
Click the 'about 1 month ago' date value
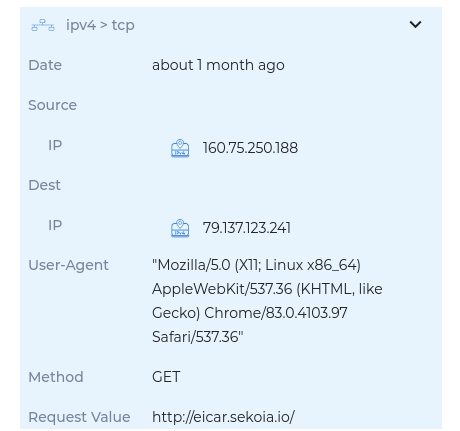coord(218,65)
